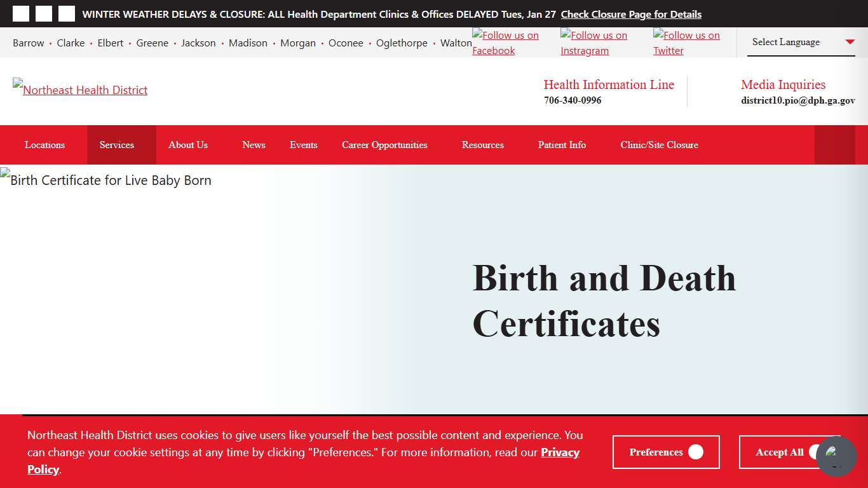
Task: Open the chat widget in bottom corner
Action: [836, 457]
